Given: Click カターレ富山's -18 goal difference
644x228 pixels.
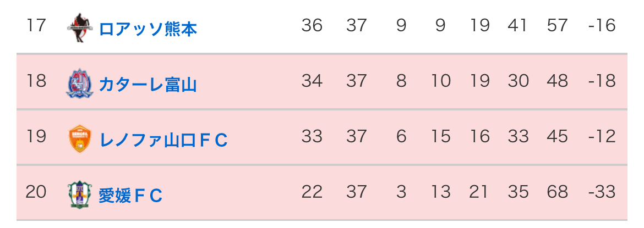Looking at the screenshot, I should [x=602, y=81].
